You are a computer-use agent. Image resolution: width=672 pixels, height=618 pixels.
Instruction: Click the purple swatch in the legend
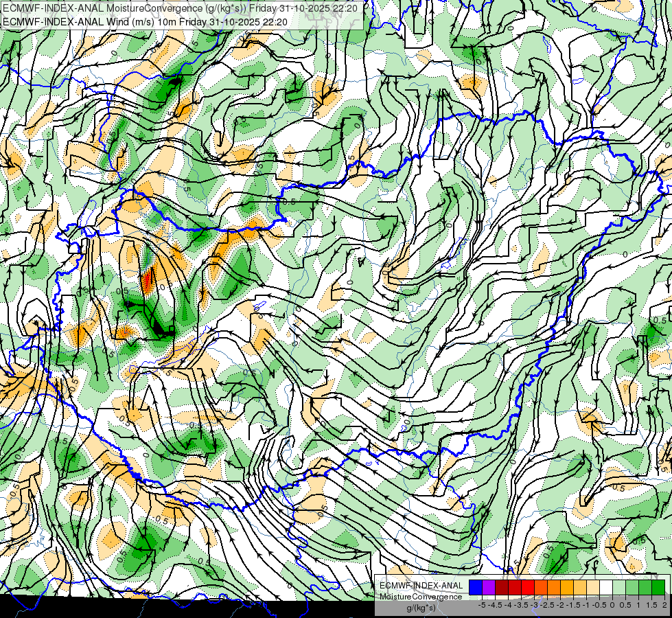click(489, 587)
